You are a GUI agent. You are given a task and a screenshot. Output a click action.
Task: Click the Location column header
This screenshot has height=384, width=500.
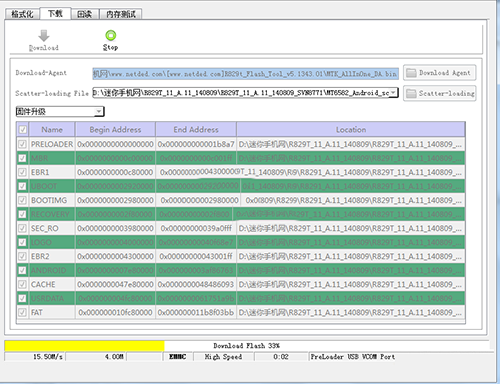pyautogui.click(x=351, y=129)
